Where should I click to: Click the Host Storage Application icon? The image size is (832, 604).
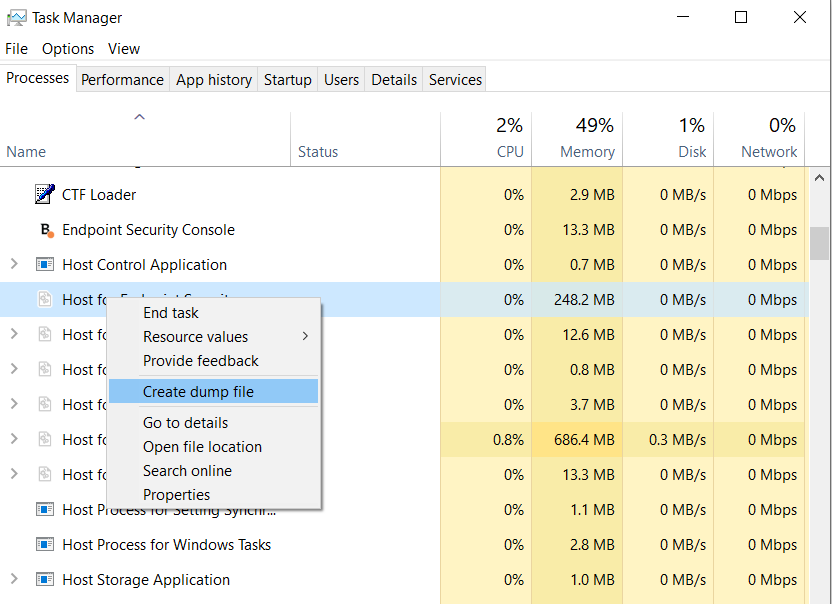click(x=44, y=579)
